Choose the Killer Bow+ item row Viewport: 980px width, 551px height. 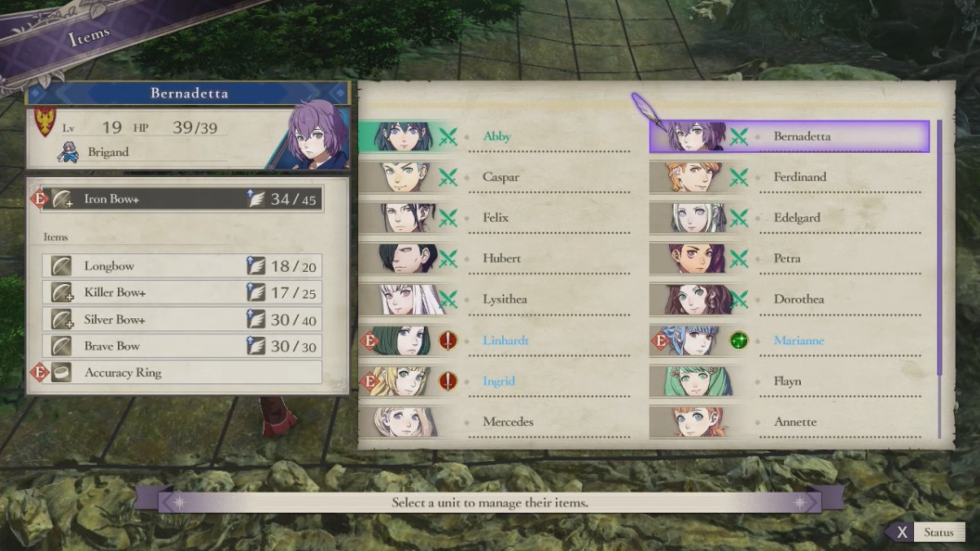(182, 292)
